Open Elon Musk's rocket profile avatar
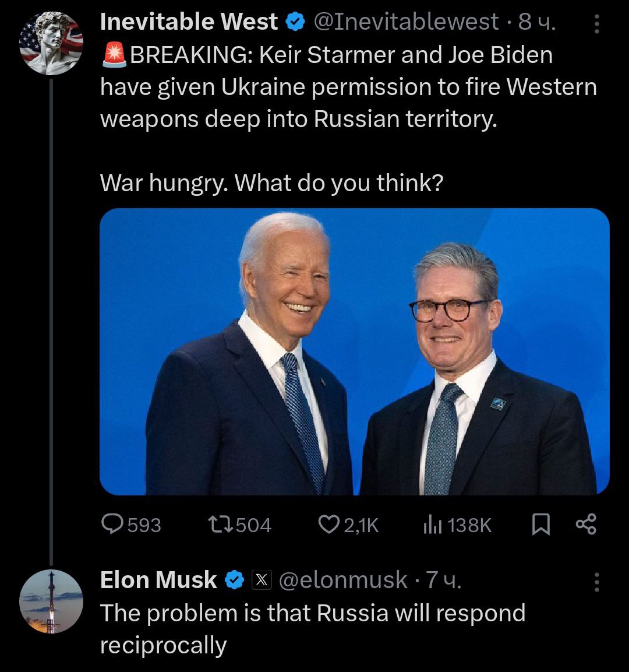 (x=51, y=601)
